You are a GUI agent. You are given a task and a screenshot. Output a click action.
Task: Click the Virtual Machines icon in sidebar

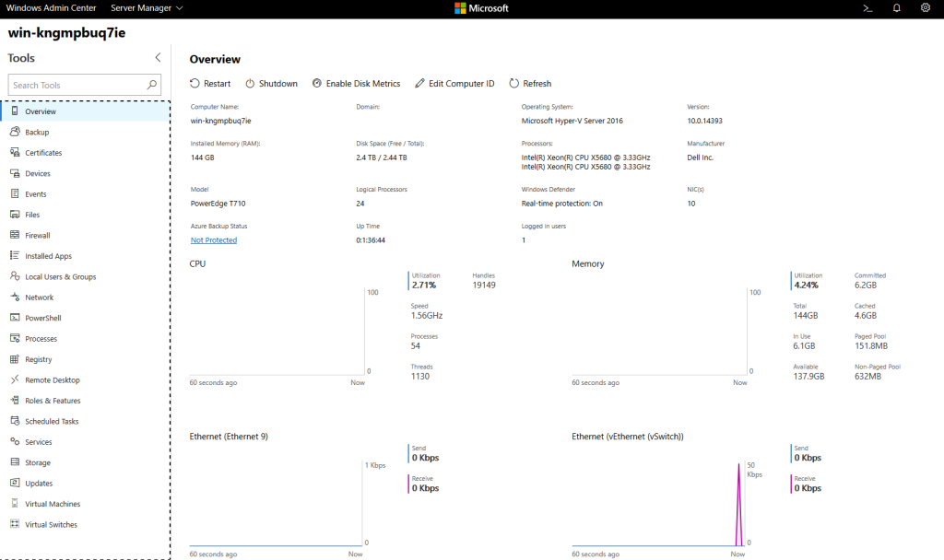(15, 504)
